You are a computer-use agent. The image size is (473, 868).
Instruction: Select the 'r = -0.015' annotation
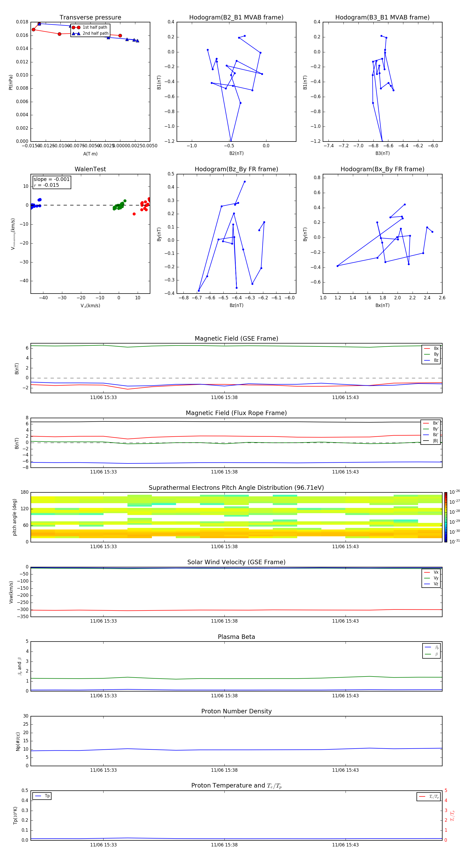click(x=47, y=185)
